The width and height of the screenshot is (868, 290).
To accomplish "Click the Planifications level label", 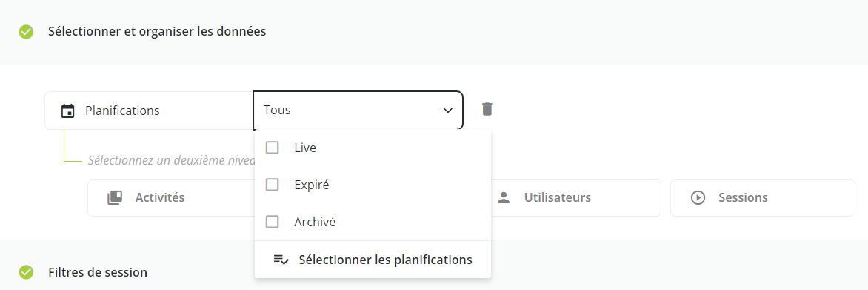I will tap(122, 111).
